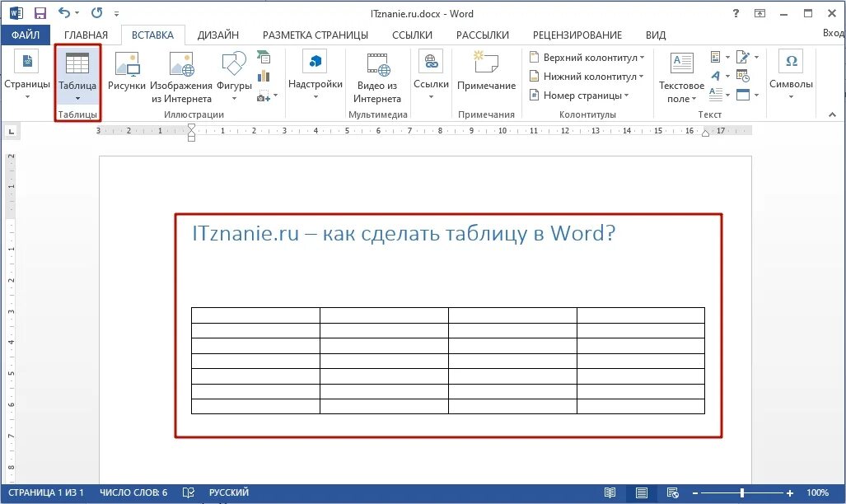This screenshot has width=846, height=504.
Task: Select the ВСТАВКА tab
Action: click(x=152, y=35)
